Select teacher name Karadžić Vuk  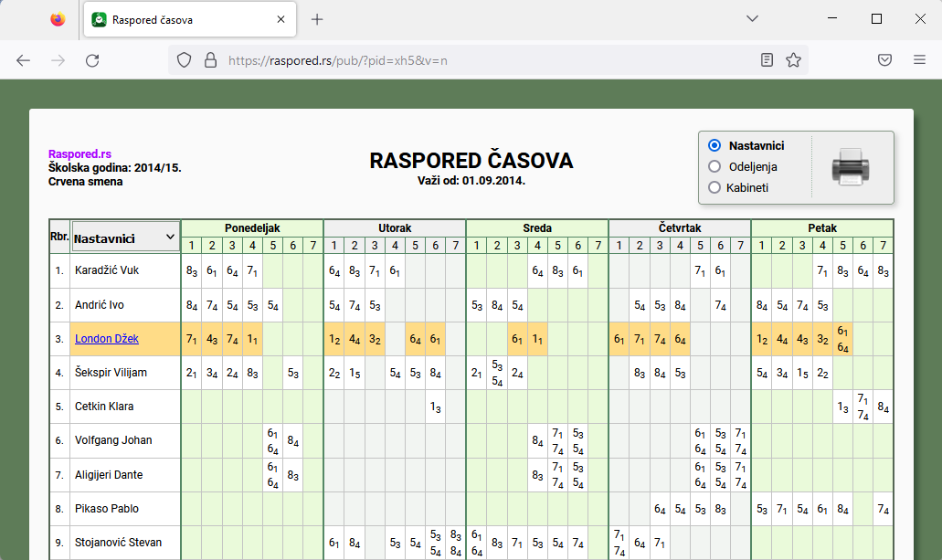click(106, 270)
